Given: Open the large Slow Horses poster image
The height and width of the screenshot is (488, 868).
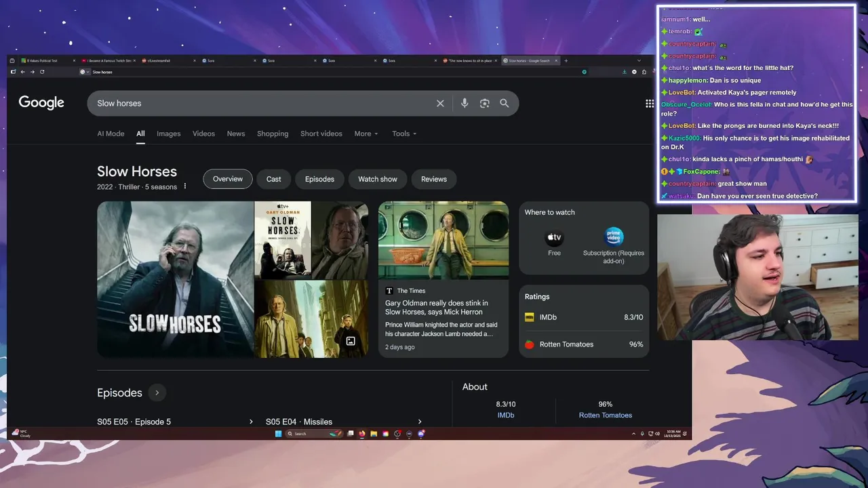Looking at the screenshot, I should [x=175, y=279].
